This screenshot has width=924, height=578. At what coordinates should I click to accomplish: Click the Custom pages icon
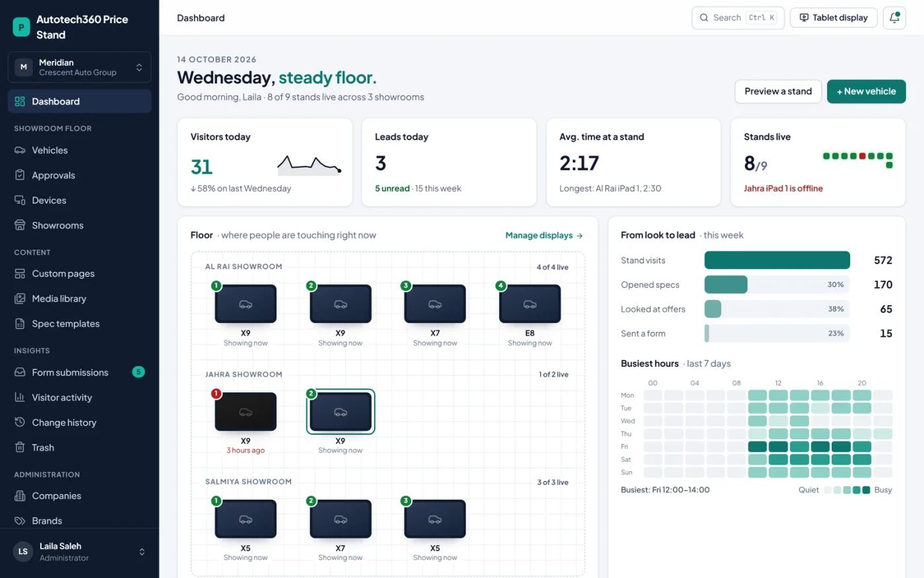(20, 273)
